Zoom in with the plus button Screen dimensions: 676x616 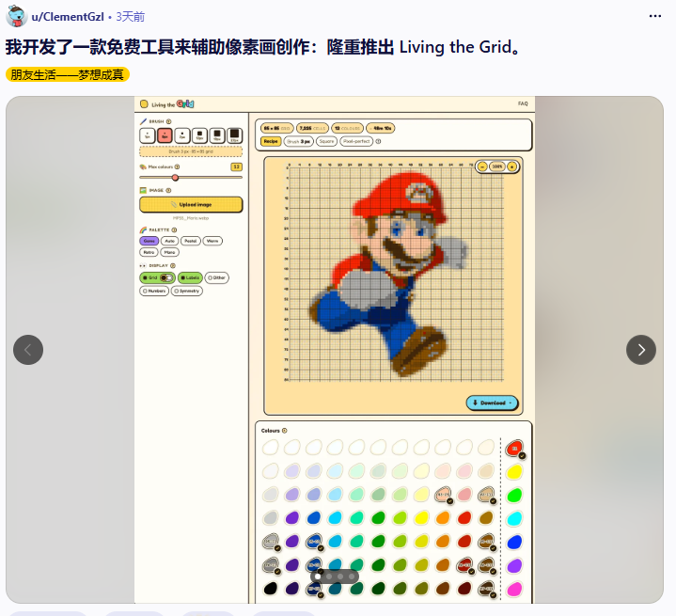[x=511, y=166]
